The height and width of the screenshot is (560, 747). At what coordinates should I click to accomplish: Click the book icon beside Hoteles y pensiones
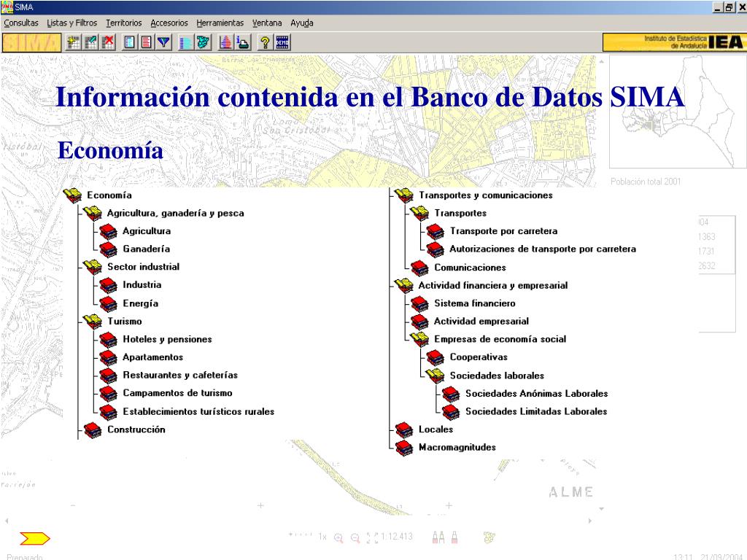pyautogui.click(x=108, y=340)
